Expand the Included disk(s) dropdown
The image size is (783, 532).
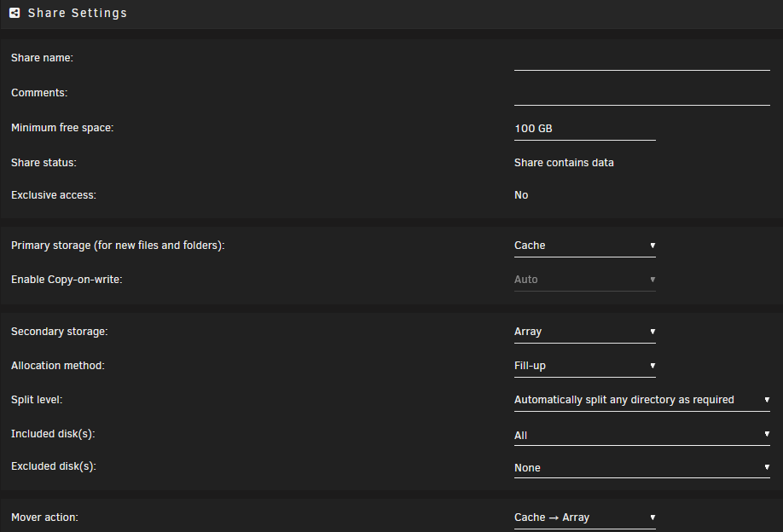tap(641, 435)
